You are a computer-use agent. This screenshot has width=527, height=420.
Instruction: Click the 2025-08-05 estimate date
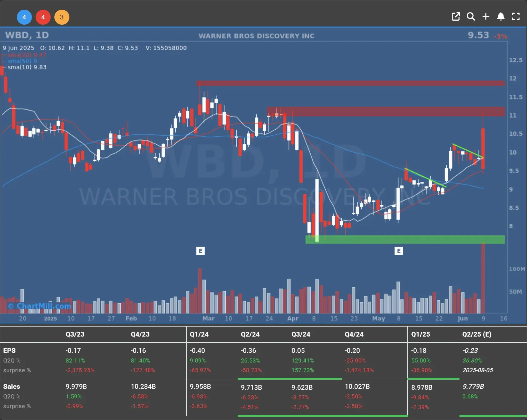[478, 370]
